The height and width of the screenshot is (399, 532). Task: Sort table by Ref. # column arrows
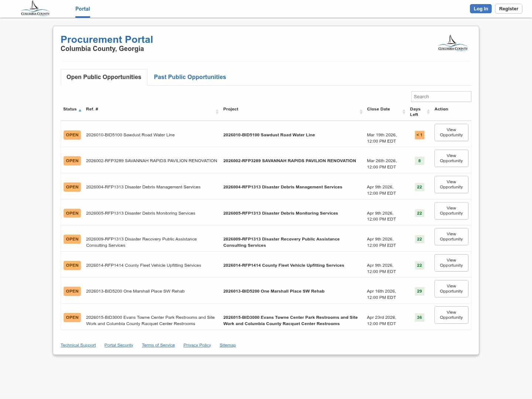pyautogui.click(x=217, y=112)
